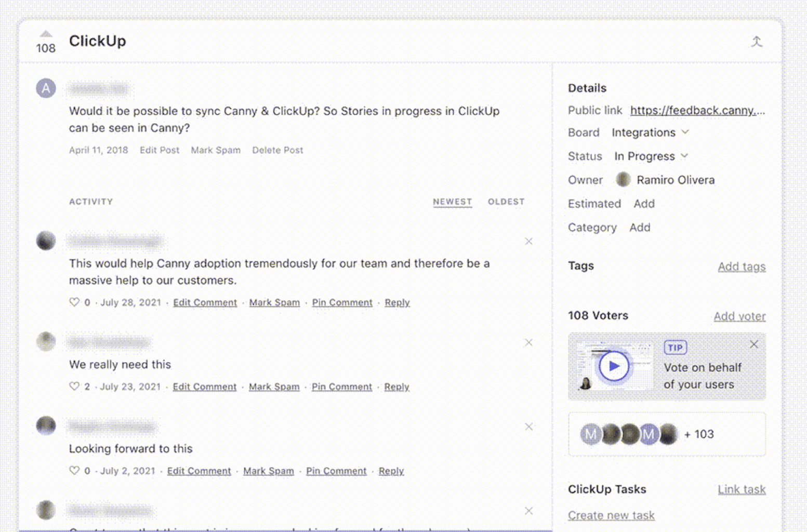Screen dimensions: 807x532
Task: Upvote the ClickUp post arrow
Action: click(46, 34)
